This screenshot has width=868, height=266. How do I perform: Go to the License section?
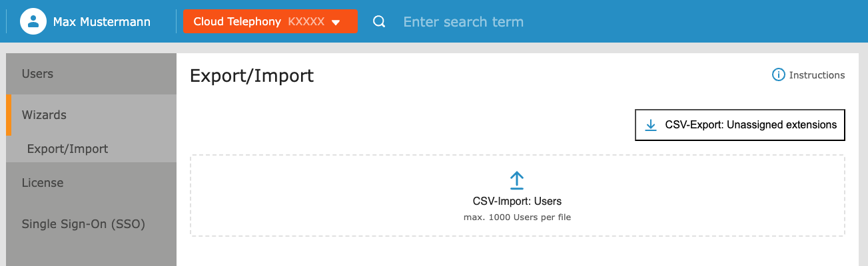(91, 183)
